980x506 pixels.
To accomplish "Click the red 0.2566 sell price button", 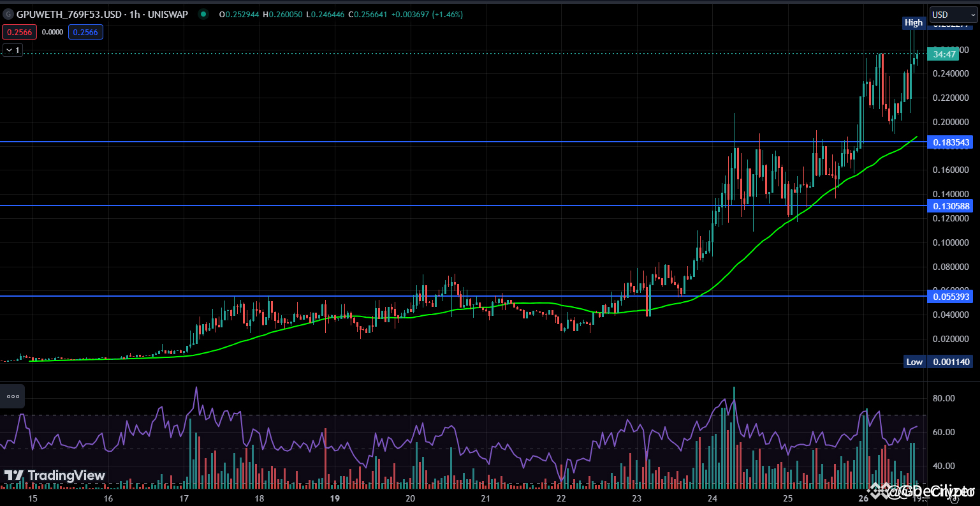I will coord(19,32).
